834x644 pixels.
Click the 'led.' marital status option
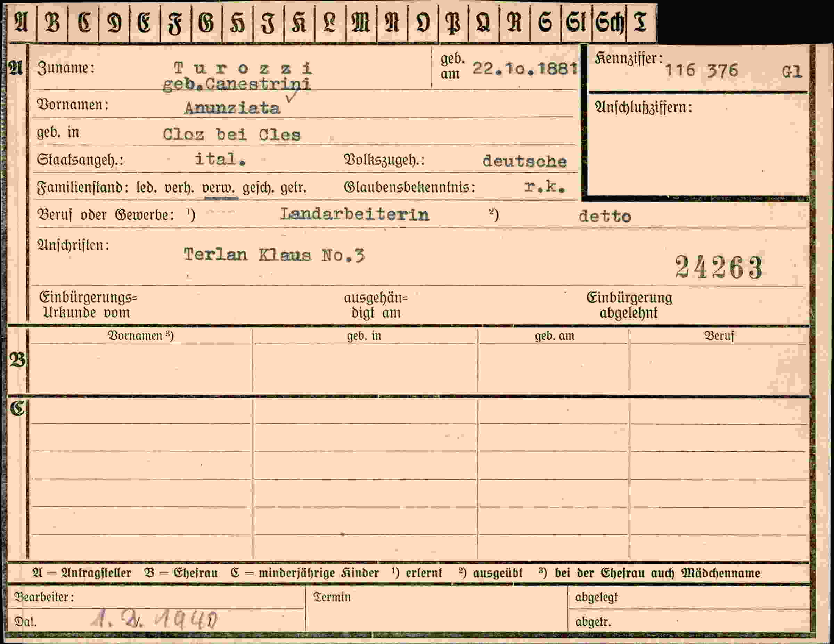pyautogui.click(x=147, y=188)
